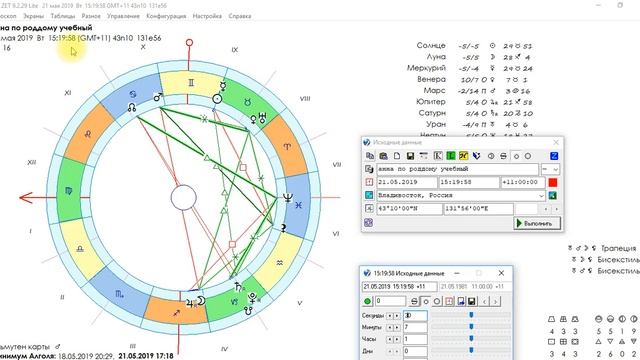This screenshot has width=640, height=360.
Task: Click the yellow Pisces icon in the upper Исходные данные toolbar
Action: pos(463,156)
